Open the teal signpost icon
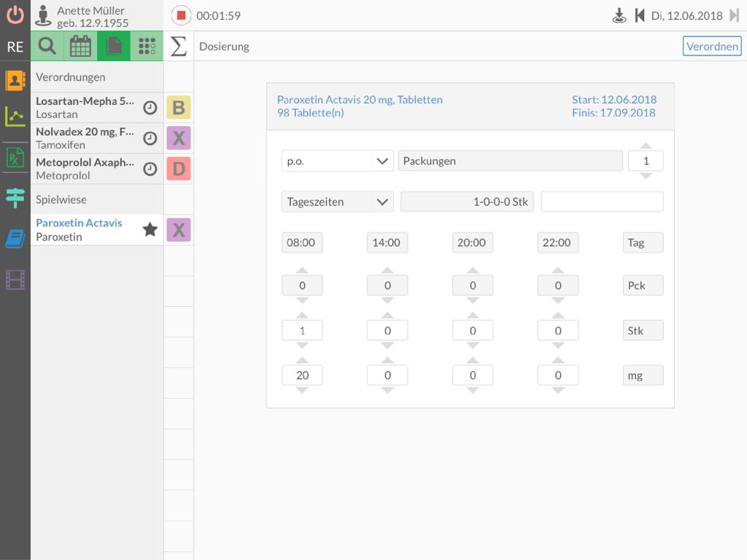747x560 pixels. point(15,198)
